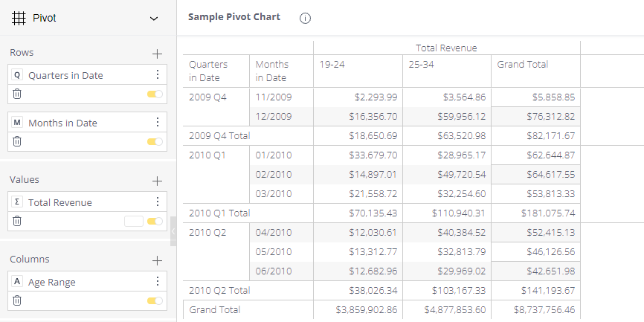Disable the Months in Date toggle
Image resolution: width=644 pixels, height=322 pixels.
155,142
